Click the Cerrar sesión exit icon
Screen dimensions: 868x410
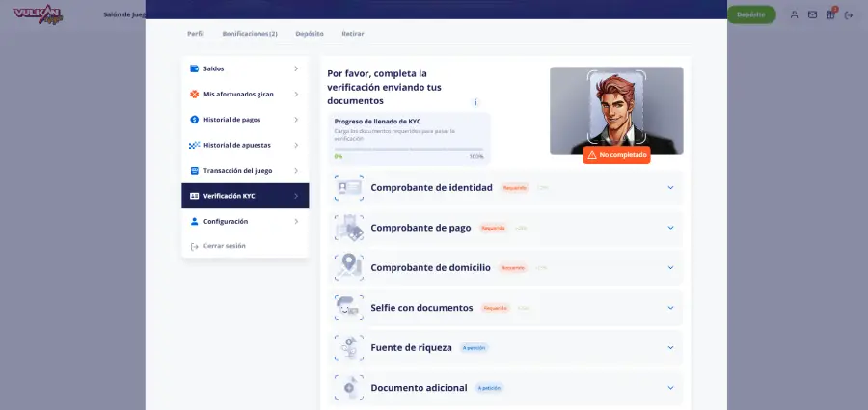point(194,247)
